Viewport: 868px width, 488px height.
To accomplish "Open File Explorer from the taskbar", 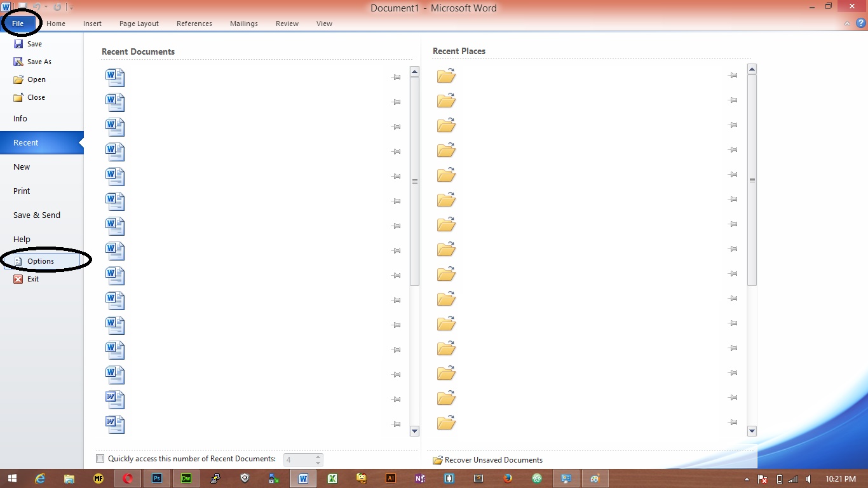I will [x=69, y=478].
